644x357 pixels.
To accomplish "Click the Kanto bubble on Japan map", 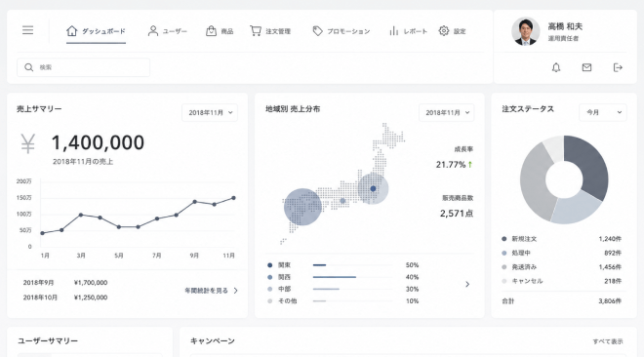I will tap(373, 189).
